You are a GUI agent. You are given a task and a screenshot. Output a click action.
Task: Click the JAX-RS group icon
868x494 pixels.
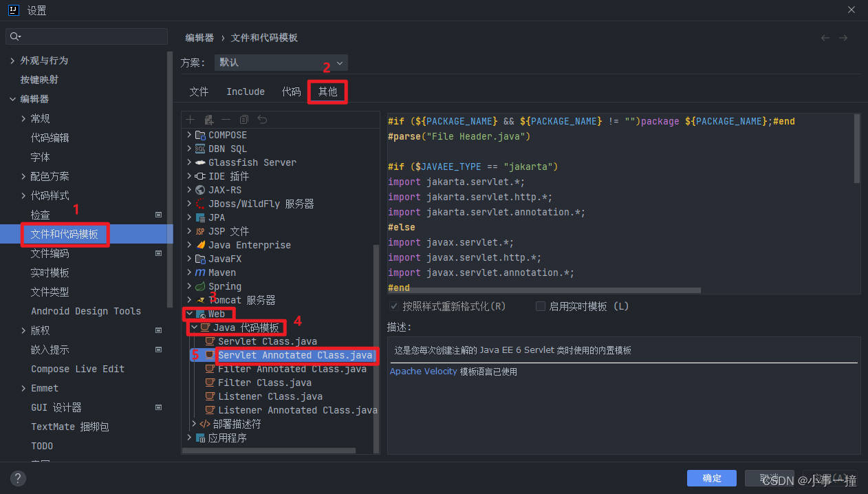click(202, 190)
